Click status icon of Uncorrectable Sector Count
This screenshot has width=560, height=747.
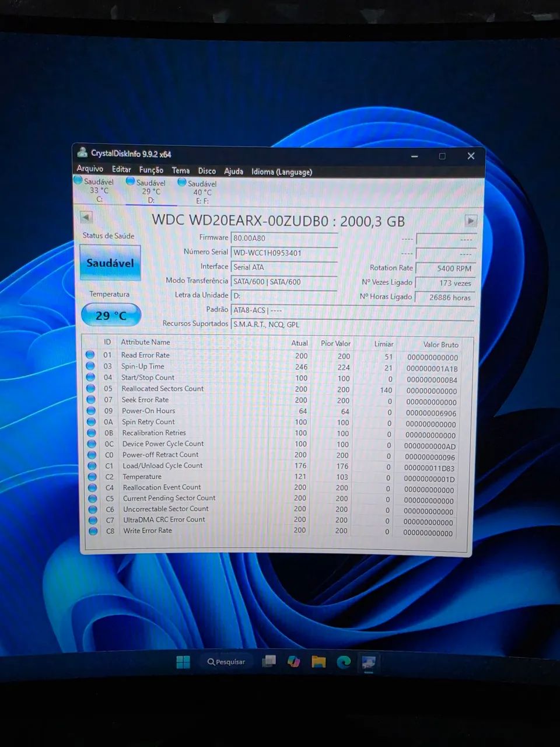click(93, 509)
